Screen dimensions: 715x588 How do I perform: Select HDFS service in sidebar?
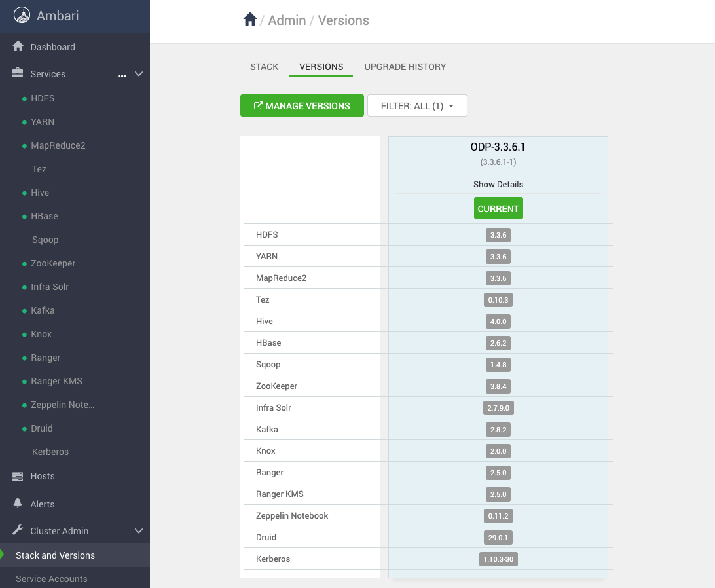[43, 98]
